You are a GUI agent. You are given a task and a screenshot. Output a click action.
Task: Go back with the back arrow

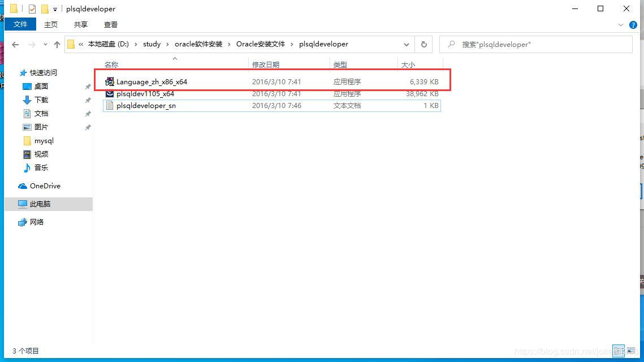click(15, 44)
